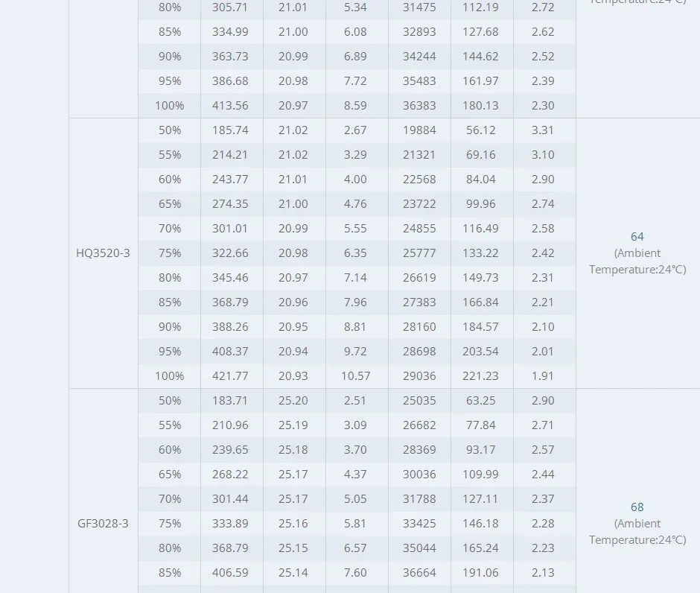
Task: Select the 1.91 table cell
Action: [x=543, y=376]
